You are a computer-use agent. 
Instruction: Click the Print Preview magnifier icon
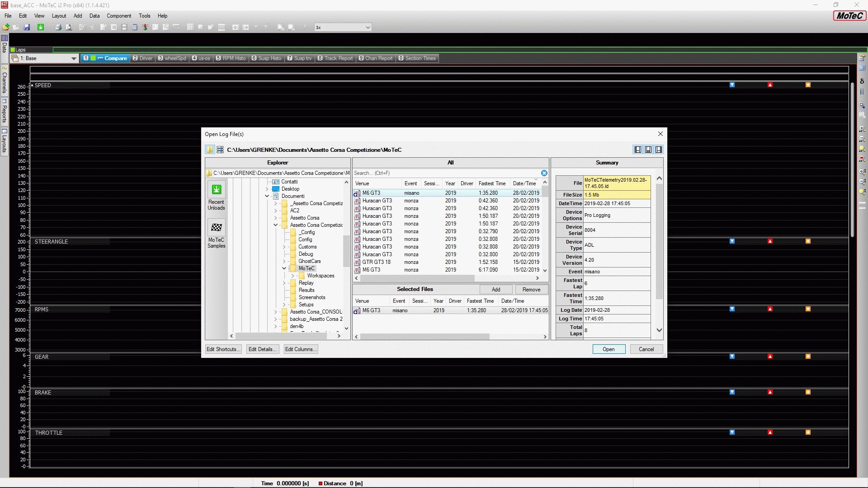[x=69, y=28]
